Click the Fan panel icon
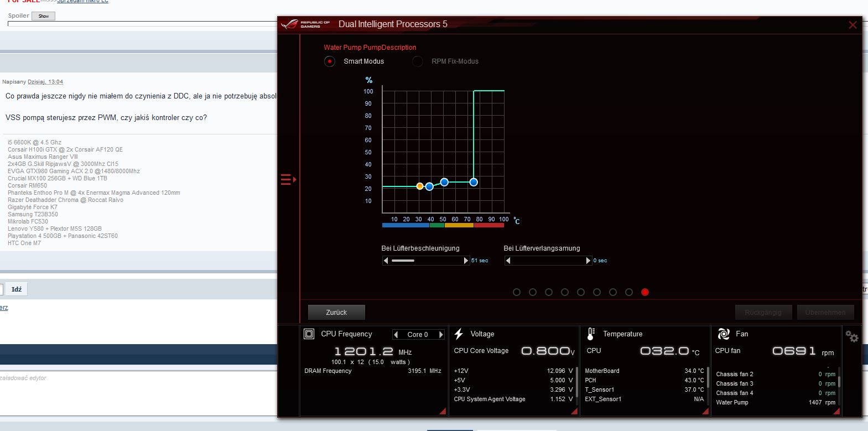The image size is (868, 431). coord(724,334)
